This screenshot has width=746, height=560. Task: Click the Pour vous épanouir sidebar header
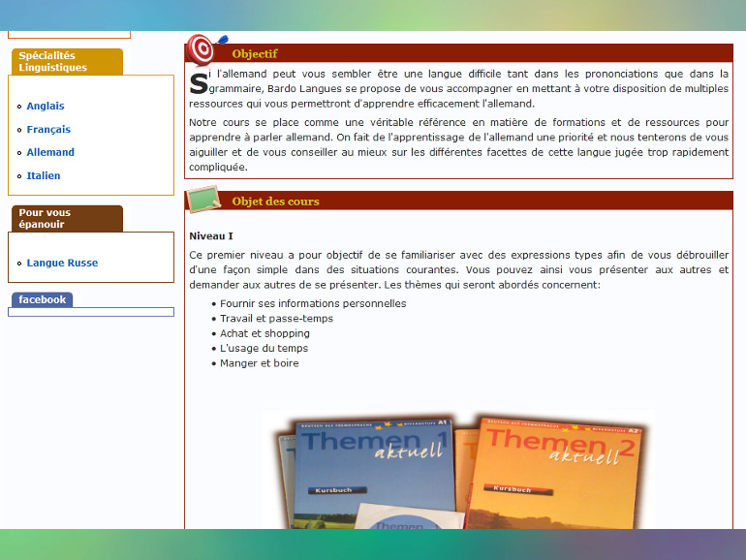[67, 218]
